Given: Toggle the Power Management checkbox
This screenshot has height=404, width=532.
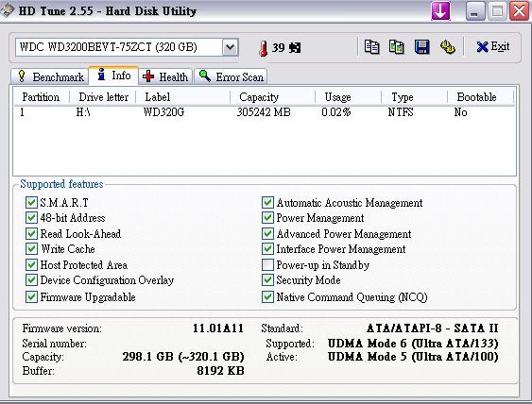Looking at the screenshot, I should (267, 218).
